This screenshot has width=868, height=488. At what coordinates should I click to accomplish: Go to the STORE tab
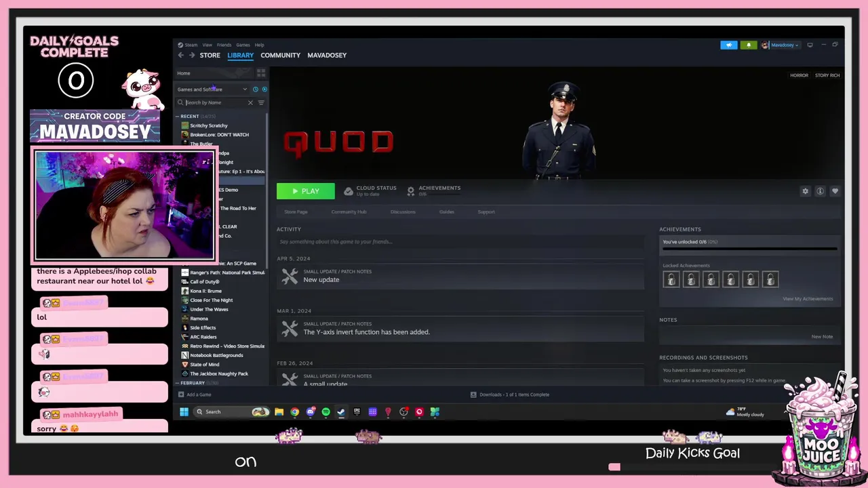[210, 55]
